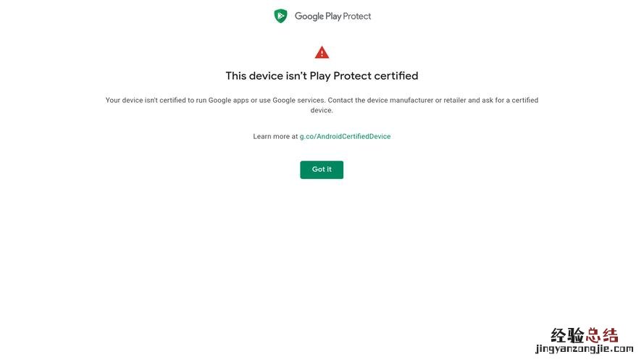The image size is (644, 362).
Task: Open the g.co/AndroidCertifiedDevice link
Action: tap(345, 136)
